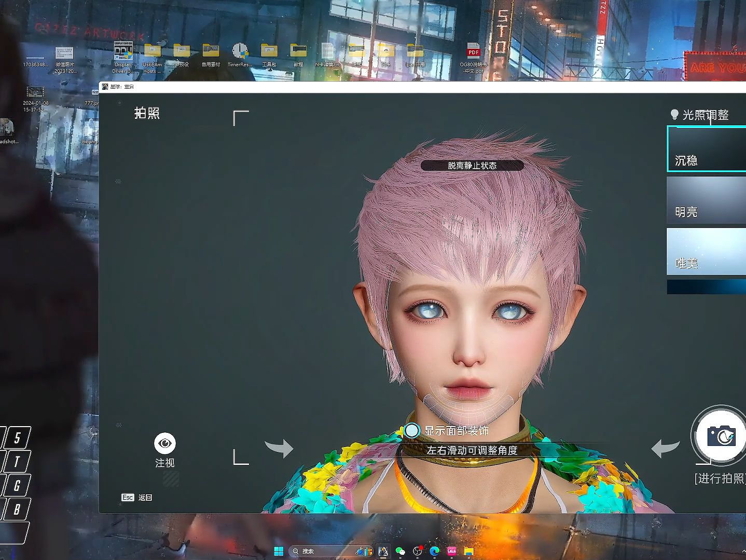Switch to the game window taskbar icon
The height and width of the screenshot is (560, 746).
coord(383,551)
